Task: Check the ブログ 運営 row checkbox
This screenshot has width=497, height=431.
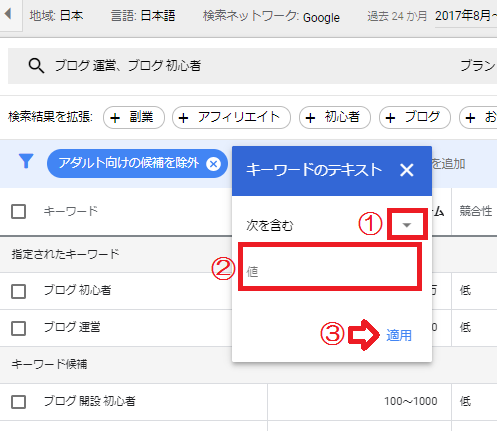Action: click(x=18, y=328)
